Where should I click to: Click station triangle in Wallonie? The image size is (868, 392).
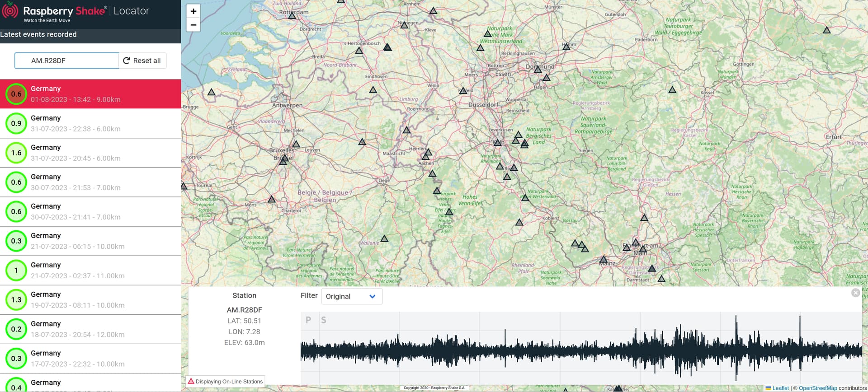(x=384, y=238)
